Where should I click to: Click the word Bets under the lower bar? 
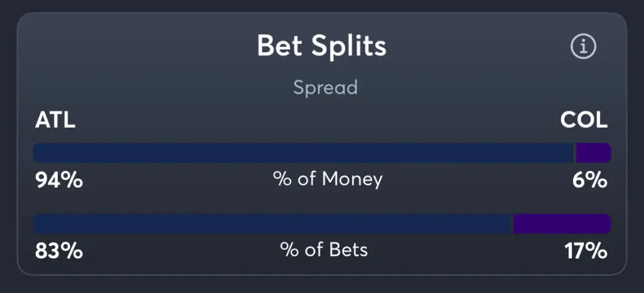coord(348,250)
